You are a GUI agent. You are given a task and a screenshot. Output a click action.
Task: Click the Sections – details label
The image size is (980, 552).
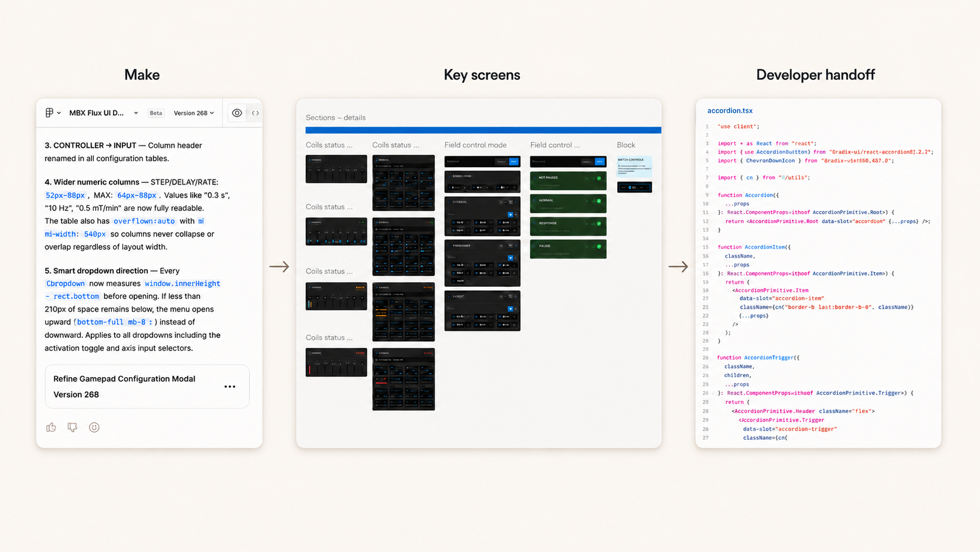(x=335, y=117)
